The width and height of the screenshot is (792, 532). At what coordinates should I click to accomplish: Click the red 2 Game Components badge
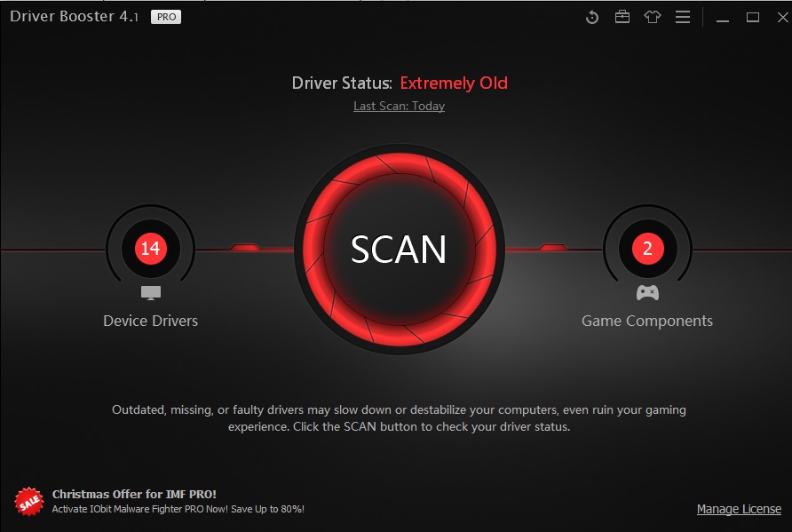(x=647, y=248)
